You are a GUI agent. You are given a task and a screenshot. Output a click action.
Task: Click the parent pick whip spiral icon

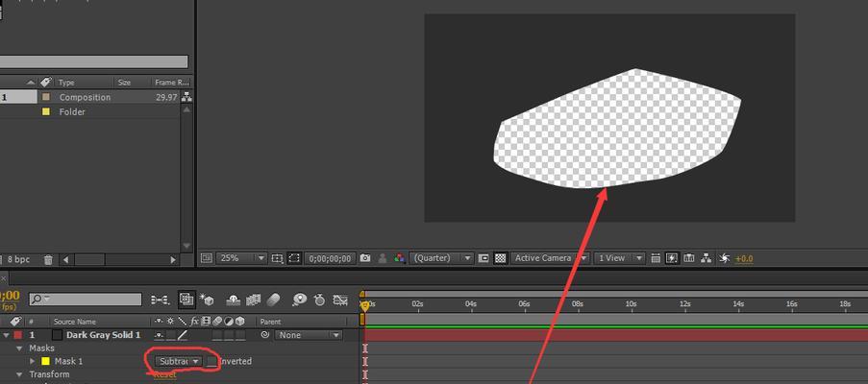265,335
